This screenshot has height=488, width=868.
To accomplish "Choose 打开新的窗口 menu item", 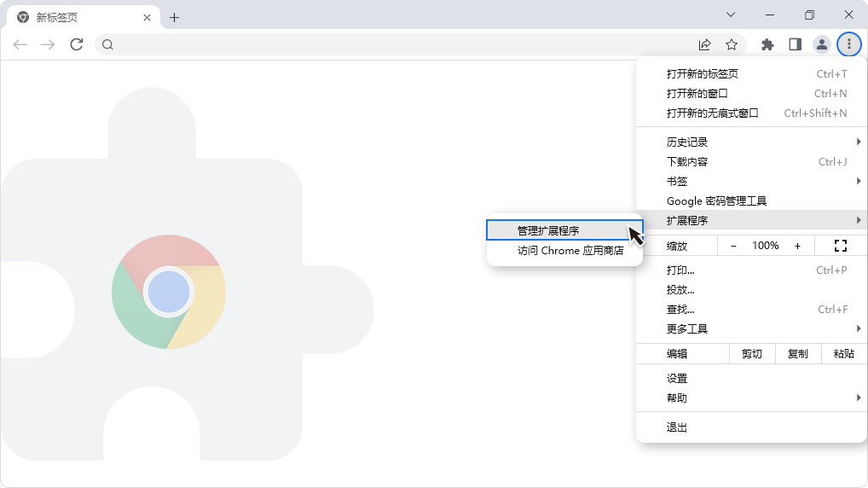I will [751, 94].
